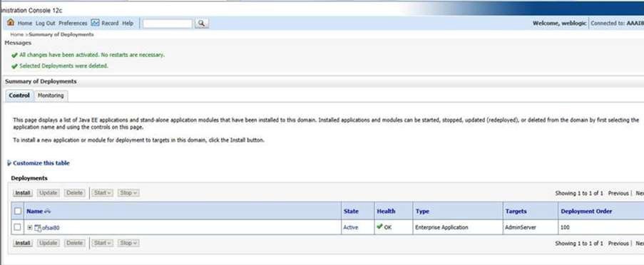Click the Record chart icon
Viewport: 644px width, 265px height.
click(x=96, y=23)
